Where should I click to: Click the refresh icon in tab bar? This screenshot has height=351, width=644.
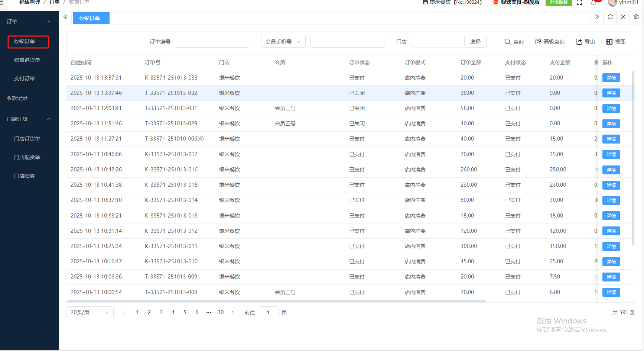(x=610, y=17)
